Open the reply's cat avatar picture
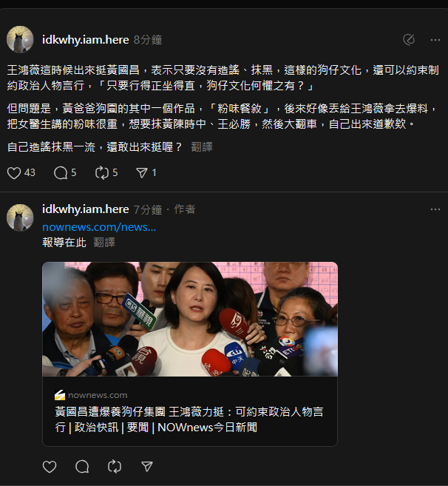The height and width of the screenshot is (486, 448). coord(20,217)
